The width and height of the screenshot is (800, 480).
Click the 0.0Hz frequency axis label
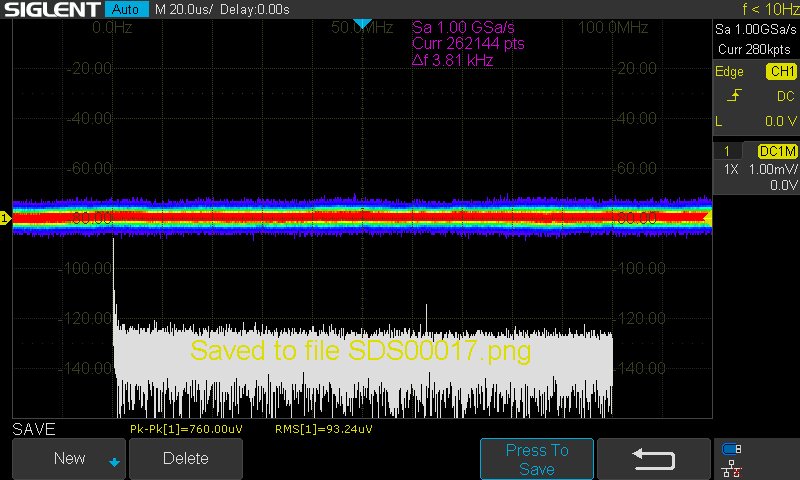pos(112,28)
